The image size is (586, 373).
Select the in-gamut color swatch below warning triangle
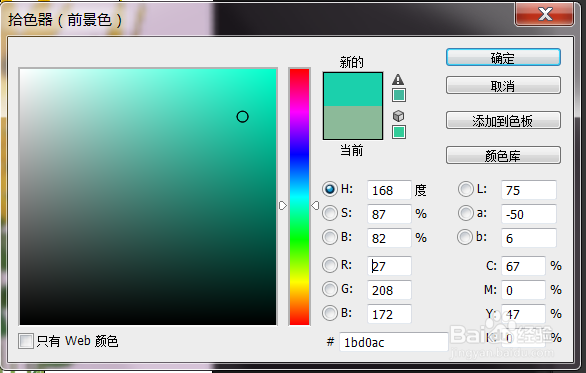[x=399, y=95]
